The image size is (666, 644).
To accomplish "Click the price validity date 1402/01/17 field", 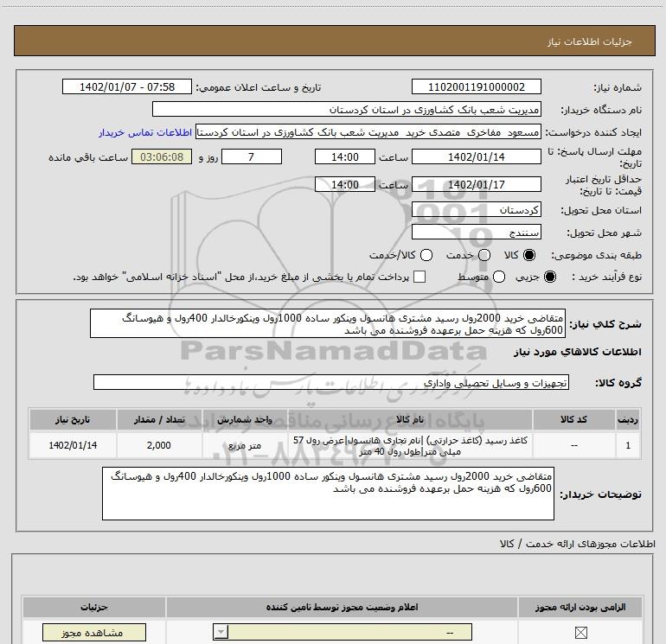I will pyautogui.click(x=476, y=185).
